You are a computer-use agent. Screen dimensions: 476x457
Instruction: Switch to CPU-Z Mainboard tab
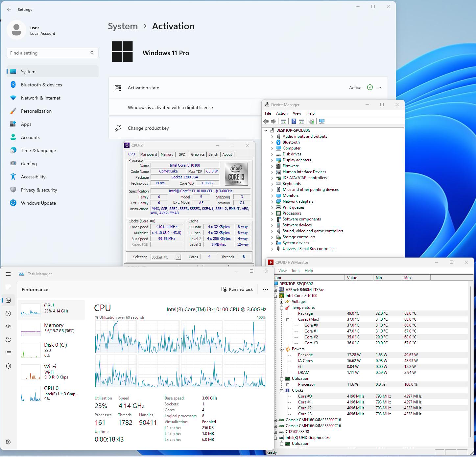pos(149,154)
